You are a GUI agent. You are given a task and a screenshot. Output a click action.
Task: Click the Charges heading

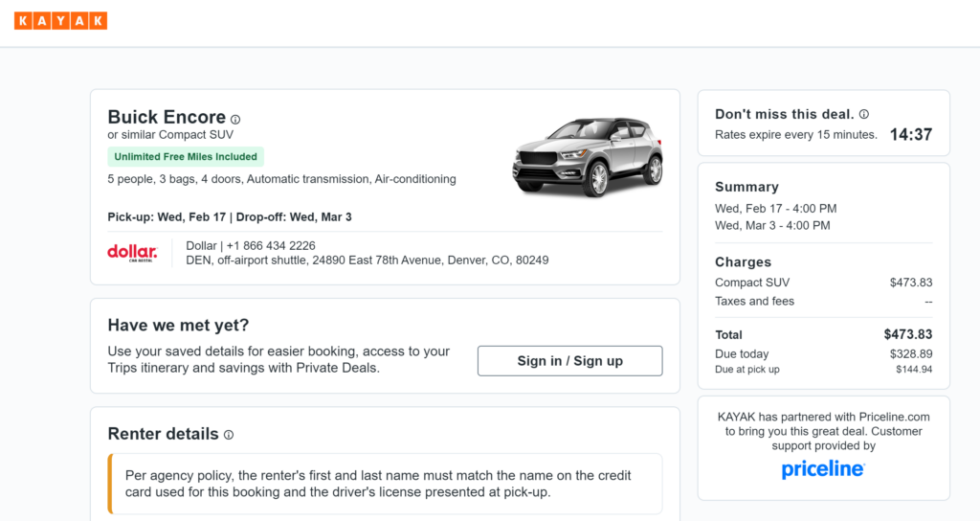coord(743,262)
